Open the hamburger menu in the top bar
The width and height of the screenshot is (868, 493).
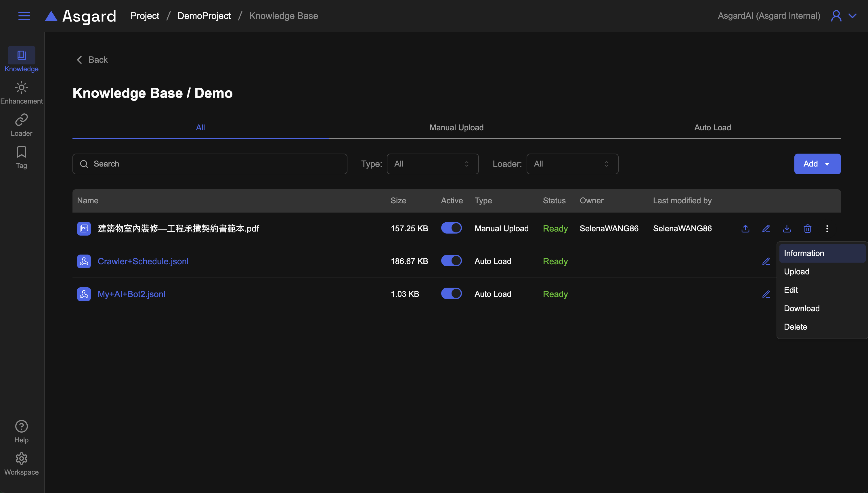pyautogui.click(x=24, y=16)
